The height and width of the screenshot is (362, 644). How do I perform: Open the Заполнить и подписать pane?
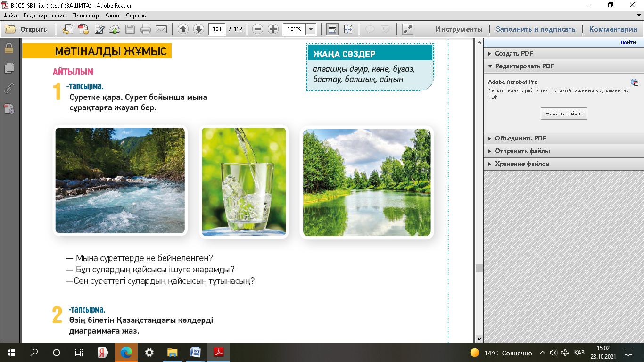pyautogui.click(x=536, y=29)
